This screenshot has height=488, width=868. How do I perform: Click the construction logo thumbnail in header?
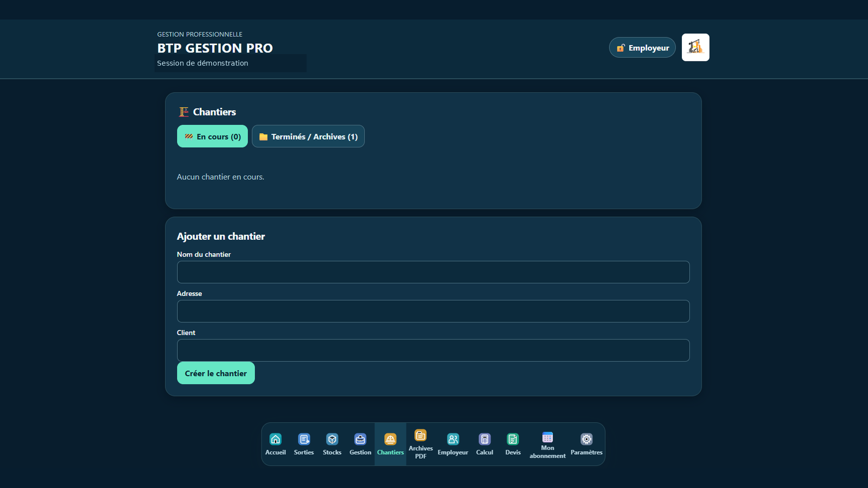tap(695, 47)
